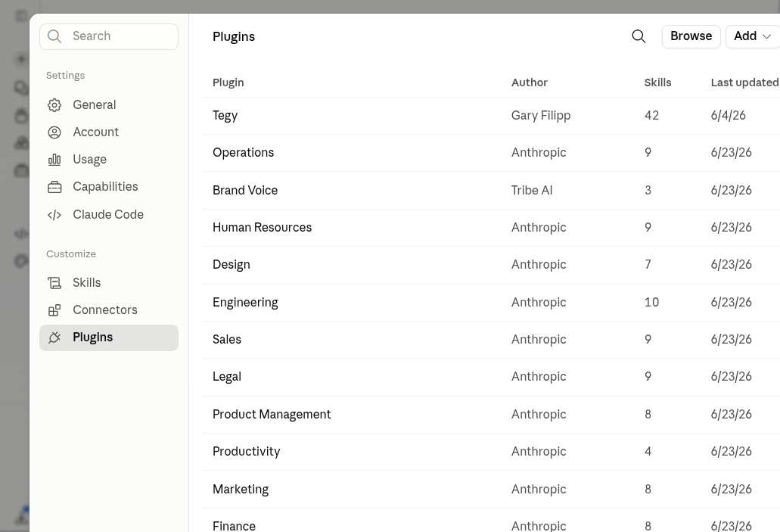Open the Tegy plugin row

(492, 116)
